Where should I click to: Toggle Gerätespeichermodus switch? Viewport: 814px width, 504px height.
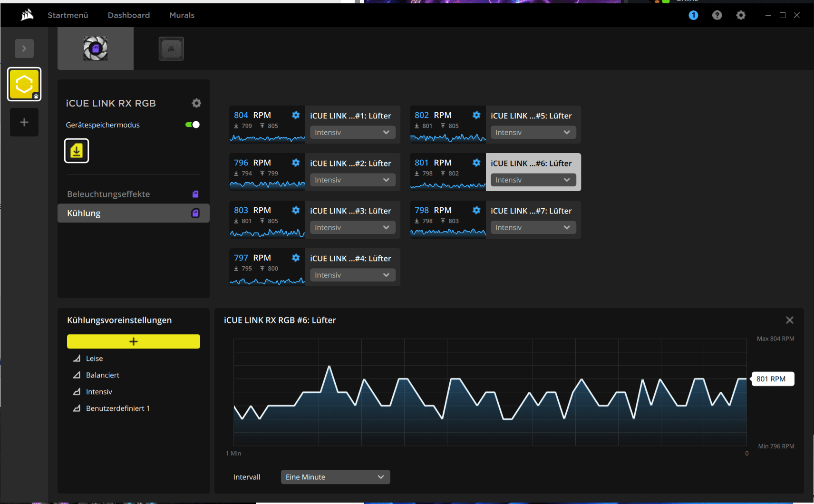193,125
